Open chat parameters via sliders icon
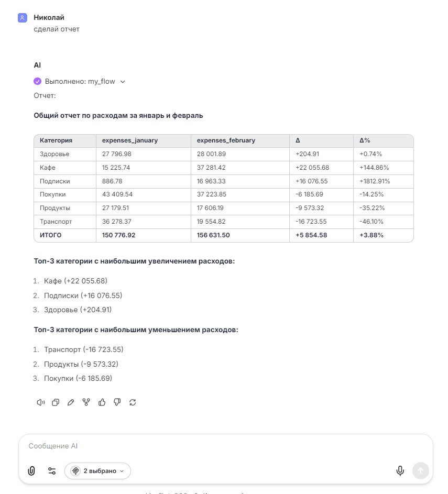 pyautogui.click(x=51, y=471)
